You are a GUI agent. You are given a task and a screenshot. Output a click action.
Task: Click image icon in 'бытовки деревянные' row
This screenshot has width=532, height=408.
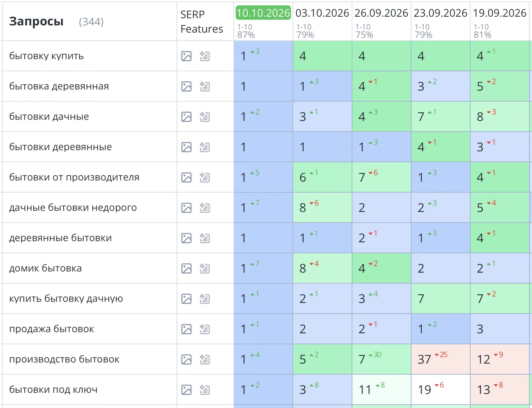186,147
